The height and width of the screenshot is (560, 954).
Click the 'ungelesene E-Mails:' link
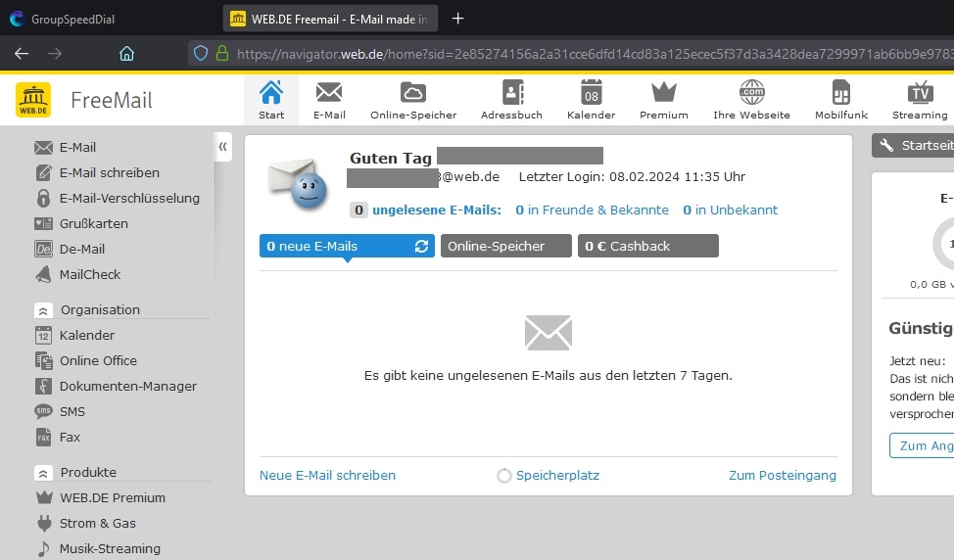[x=437, y=210]
